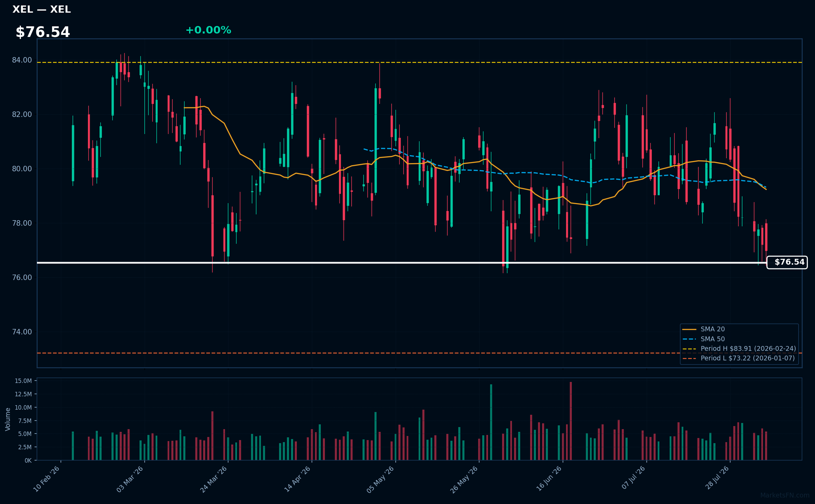Select the Period L $73.22 legend entry
Image resolution: width=815 pixels, height=504 pixels.
click(x=738, y=358)
